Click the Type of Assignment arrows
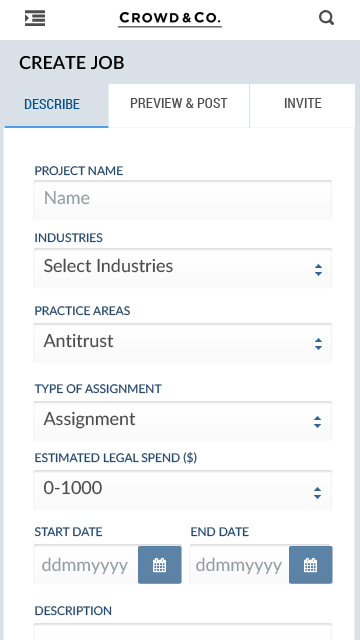This screenshot has width=360, height=640. (318, 422)
